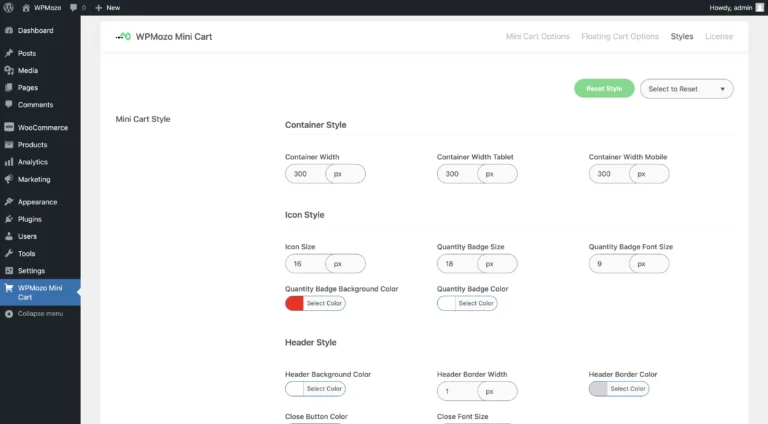Click the Posts menu label
The width and height of the screenshot is (768, 424).
(x=27, y=53)
